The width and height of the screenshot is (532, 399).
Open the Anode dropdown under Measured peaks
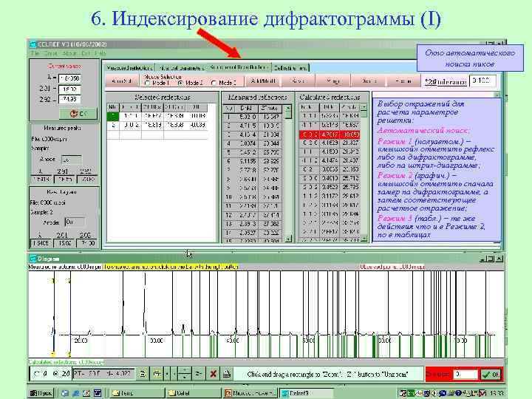(x=72, y=160)
